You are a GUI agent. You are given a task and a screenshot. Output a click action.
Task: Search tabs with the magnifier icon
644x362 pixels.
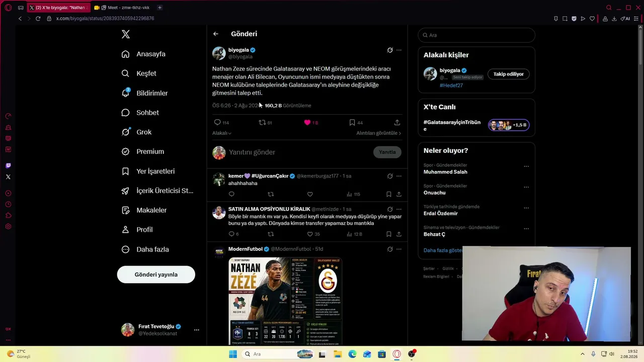[609, 8]
